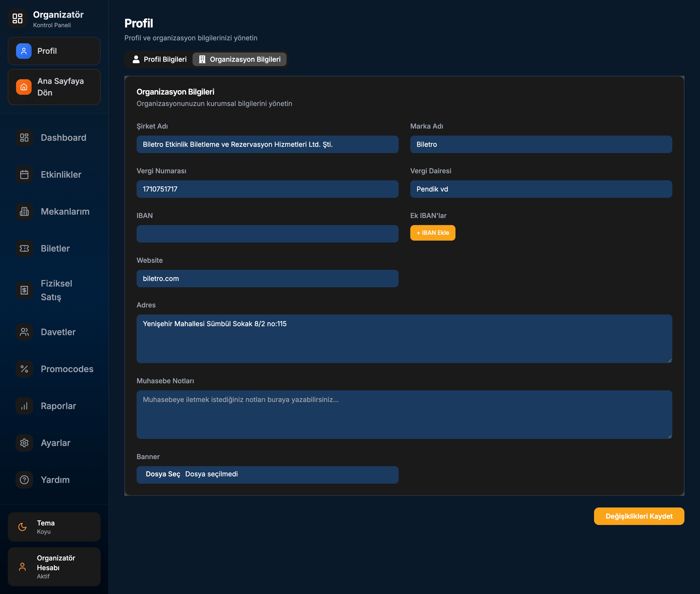Open the Organizatör Hesabı account card
This screenshot has width=700, height=594.
54,567
